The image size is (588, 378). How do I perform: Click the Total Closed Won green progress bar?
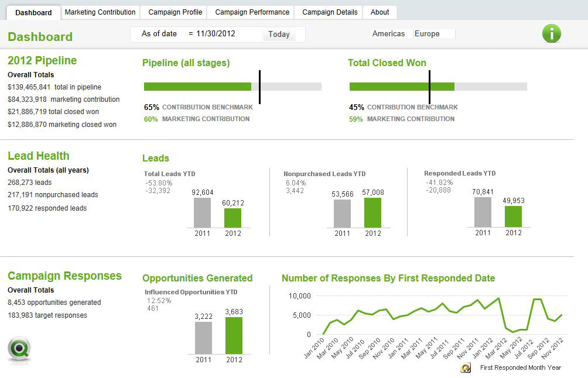pos(402,87)
